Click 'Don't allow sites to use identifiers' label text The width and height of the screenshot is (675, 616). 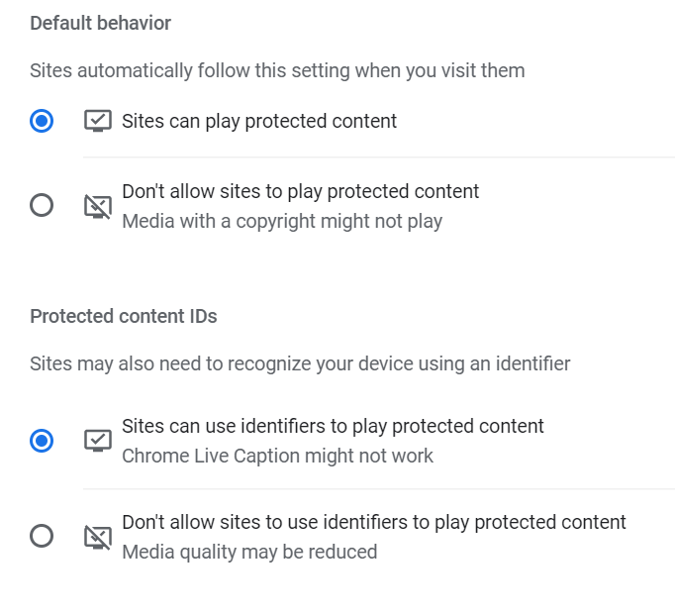[x=374, y=522]
